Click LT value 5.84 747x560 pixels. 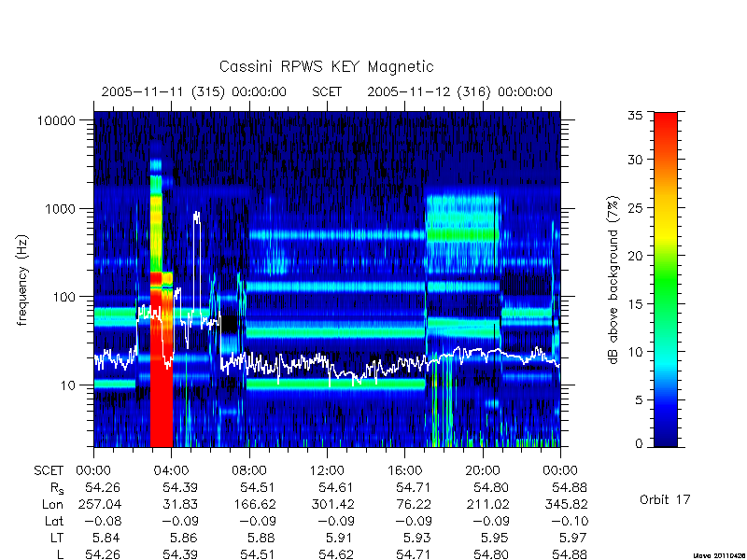coord(106,539)
